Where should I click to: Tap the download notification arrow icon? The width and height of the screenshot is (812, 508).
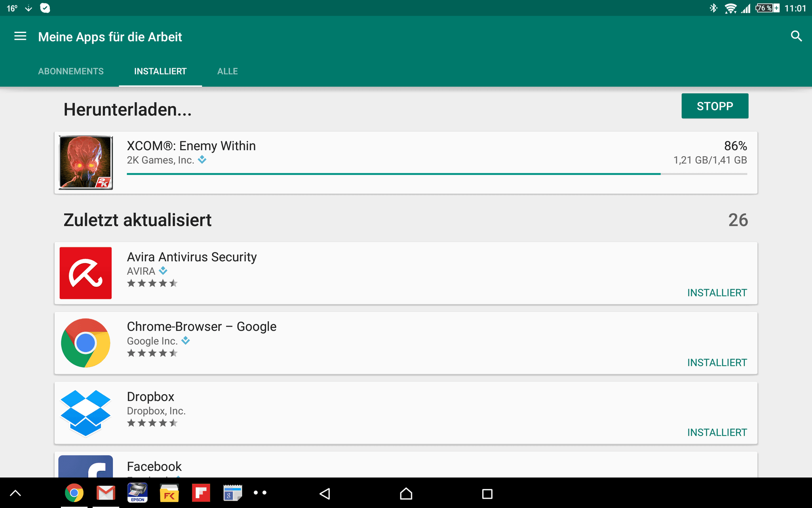29,8
